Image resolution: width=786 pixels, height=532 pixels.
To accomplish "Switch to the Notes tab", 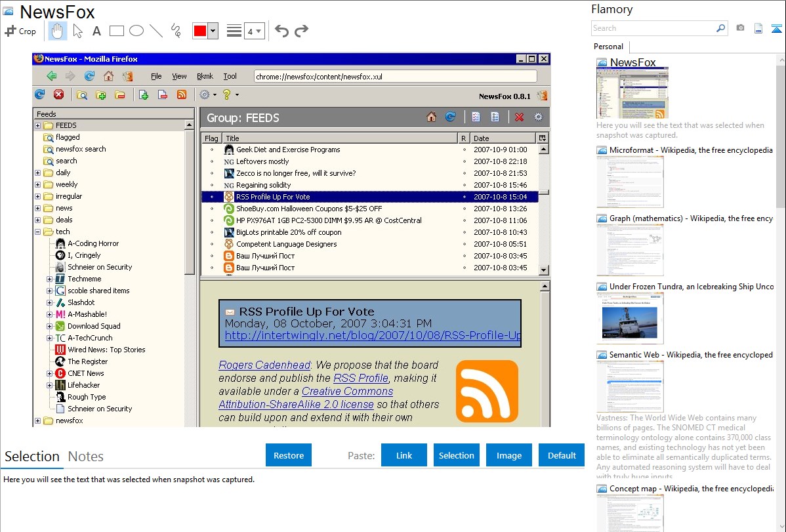I will pos(86,457).
